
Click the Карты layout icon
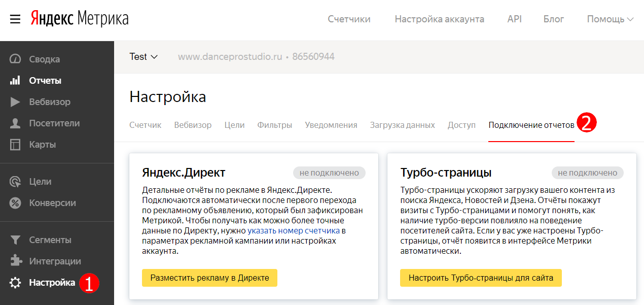point(15,145)
